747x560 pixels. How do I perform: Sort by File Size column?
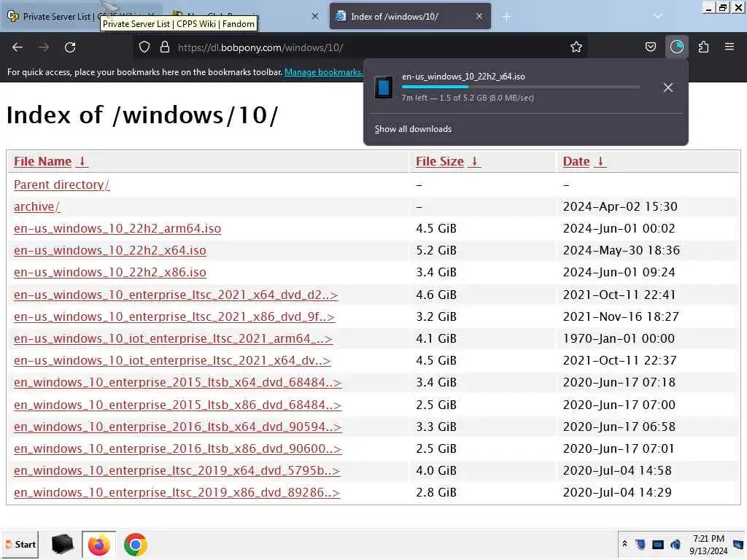click(x=448, y=161)
